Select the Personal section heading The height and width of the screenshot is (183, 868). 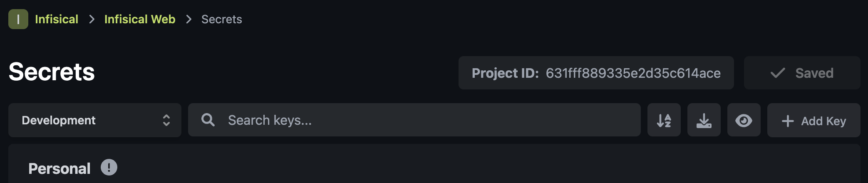point(59,168)
